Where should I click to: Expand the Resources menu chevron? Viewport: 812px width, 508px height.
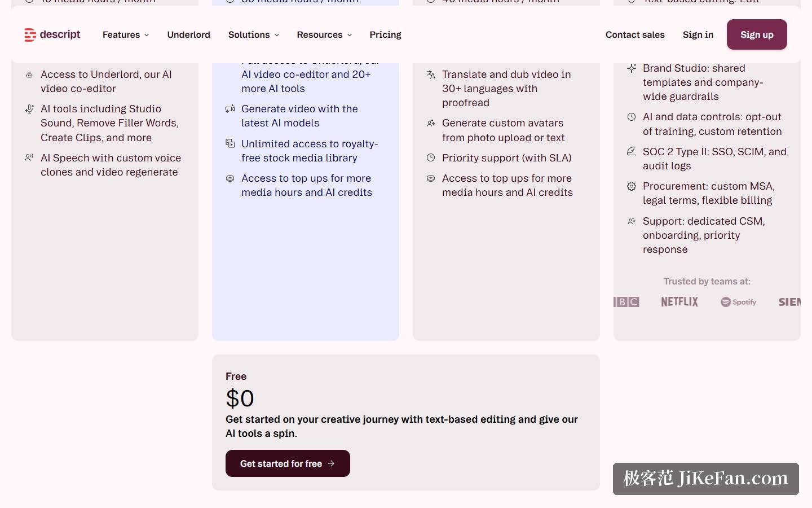(350, 35)
